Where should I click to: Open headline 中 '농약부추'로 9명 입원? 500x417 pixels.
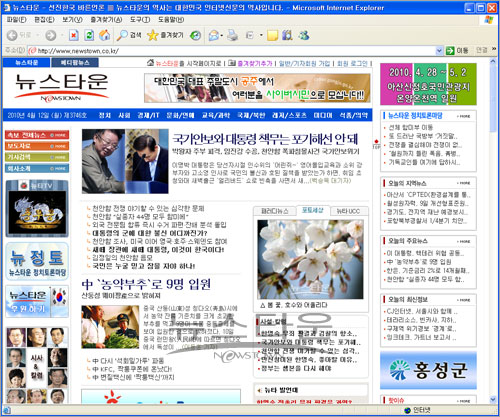pyautogui.click(x=146, y=284)
